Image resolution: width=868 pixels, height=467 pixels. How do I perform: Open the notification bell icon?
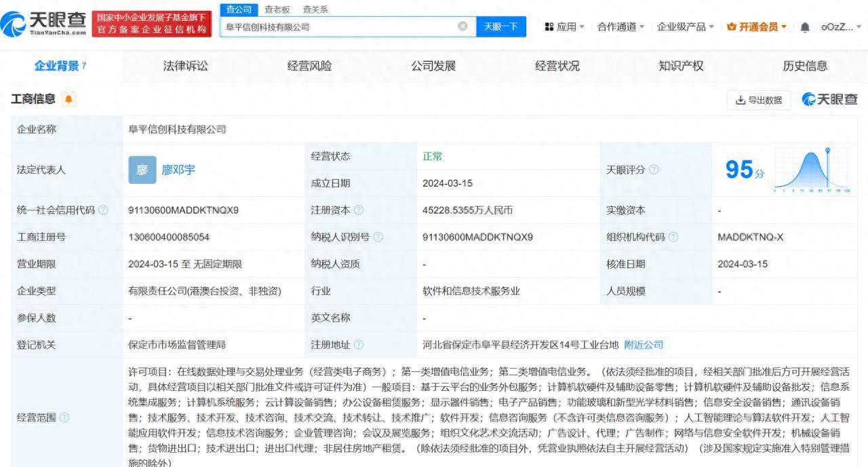[x=804, y=26]
